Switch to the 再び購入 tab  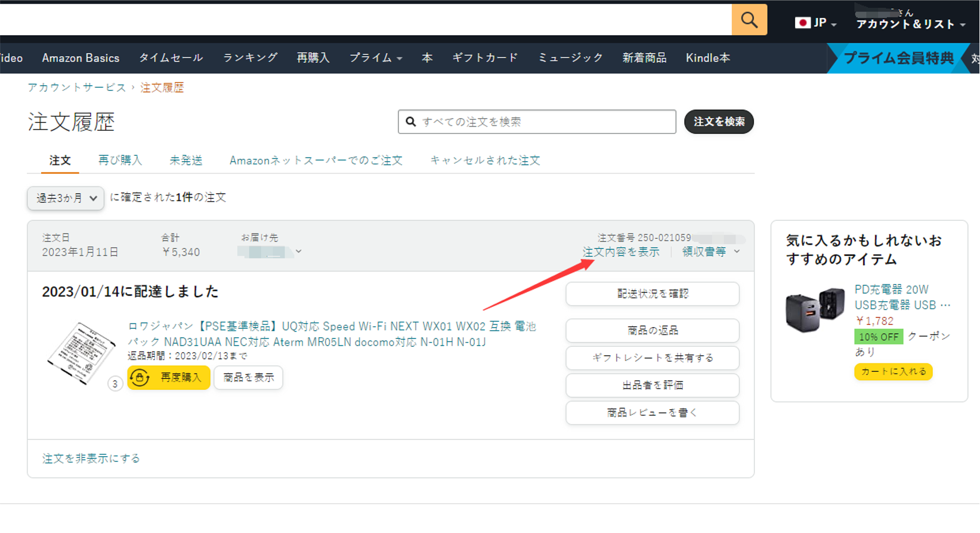[x=120, y=161]
